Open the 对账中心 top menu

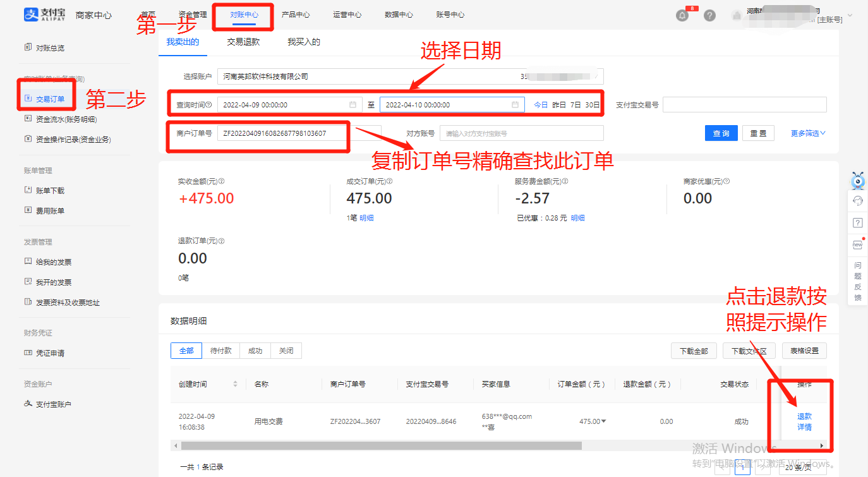click(x=244, y=15)
